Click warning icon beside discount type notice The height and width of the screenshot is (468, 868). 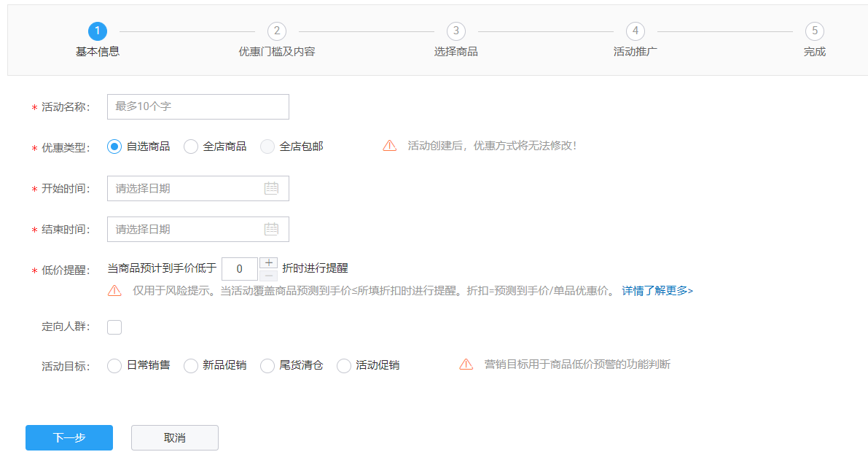pos(390,146)
